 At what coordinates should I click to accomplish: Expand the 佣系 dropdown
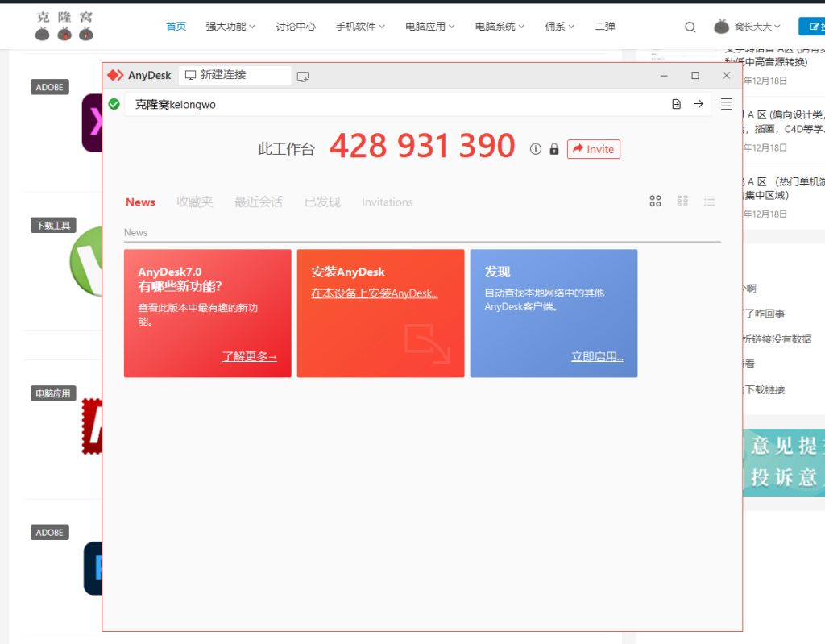pyautogui.click(x=560, y=27)
